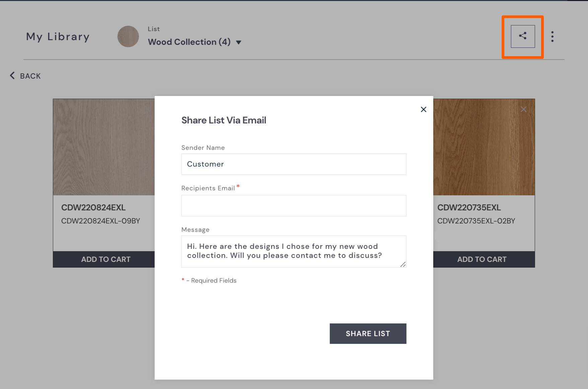Add CDW220824EXL to cart
This screenshot has height=389, width=588.
(x=105, y=259)
